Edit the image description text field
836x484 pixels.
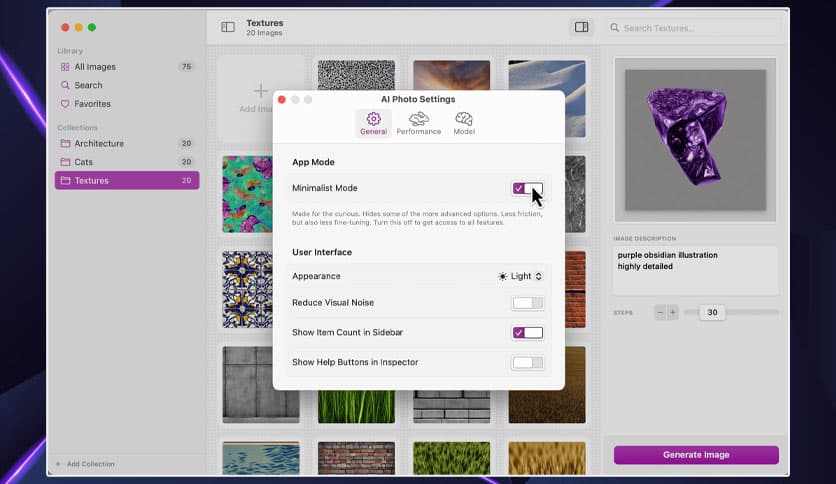(695, 271)
